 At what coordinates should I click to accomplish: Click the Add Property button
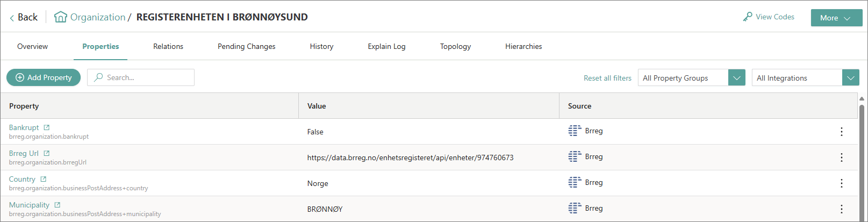pyautogui.click(x=44, y=77)
